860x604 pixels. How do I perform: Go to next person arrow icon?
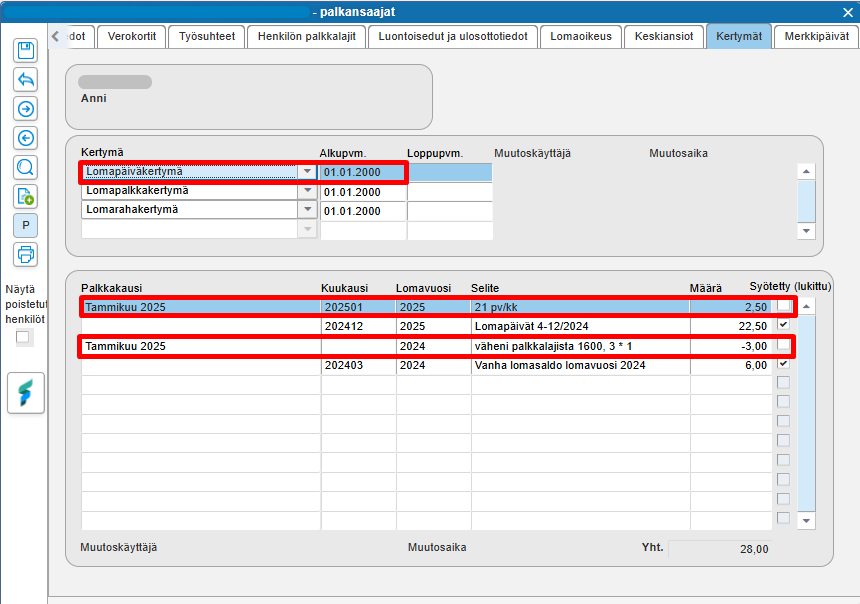(x=26, y=109)
